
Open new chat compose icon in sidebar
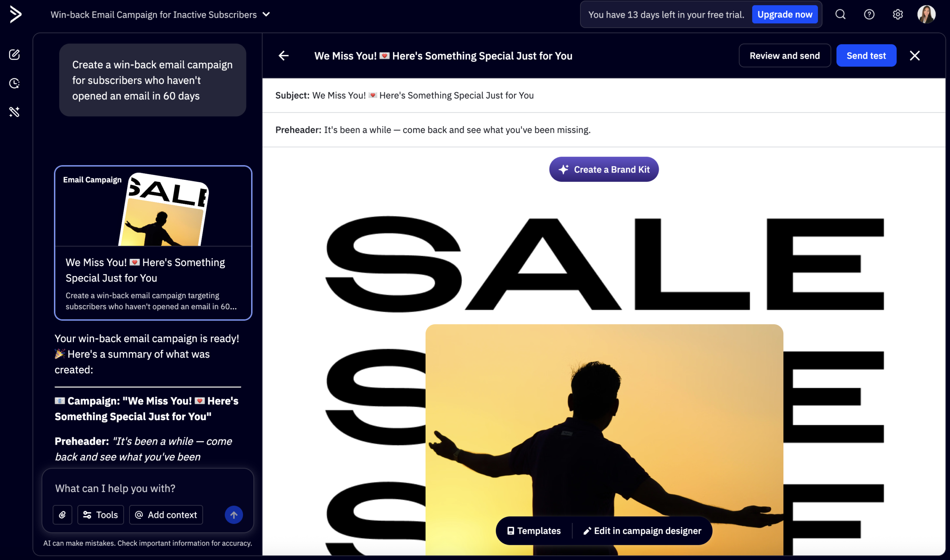[x=14, y=55]
